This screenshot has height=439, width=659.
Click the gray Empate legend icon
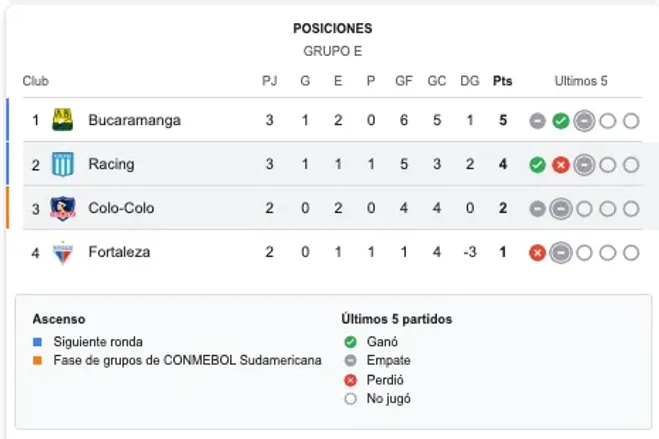350,360
